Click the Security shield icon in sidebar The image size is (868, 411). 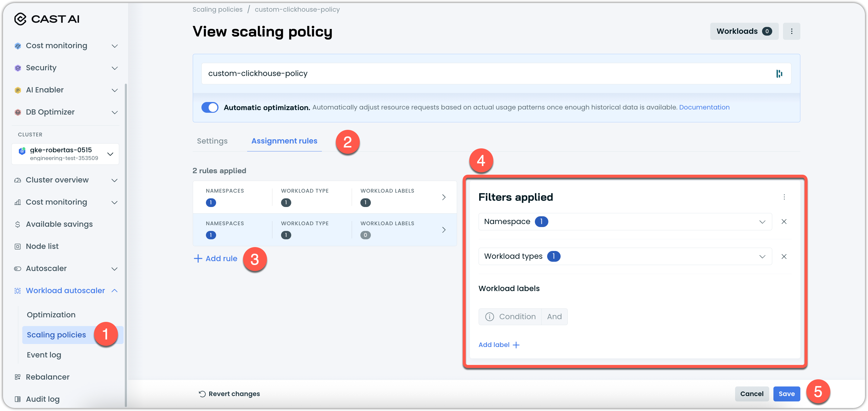(x=18, y=68)
